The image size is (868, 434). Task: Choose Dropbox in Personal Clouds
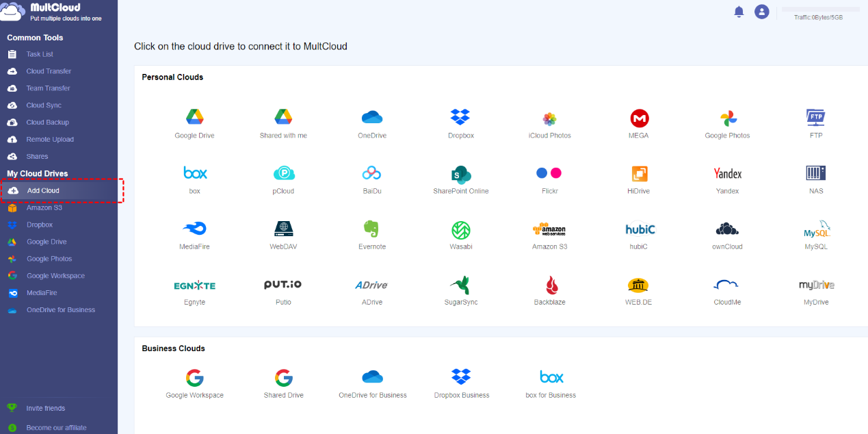[460, 124]
